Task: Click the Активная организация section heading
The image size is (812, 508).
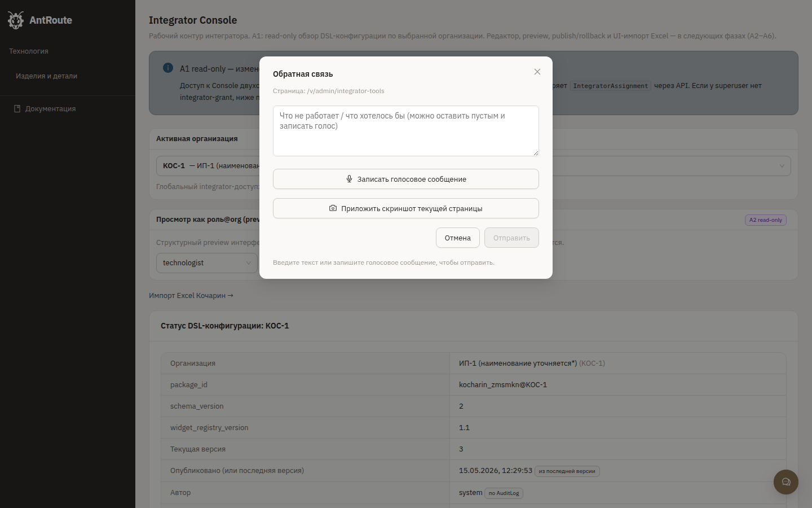Action: (x=197, y=138)
